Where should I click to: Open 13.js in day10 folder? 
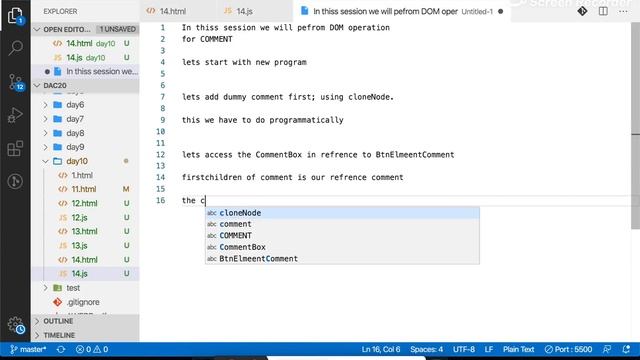coord(85,246)
